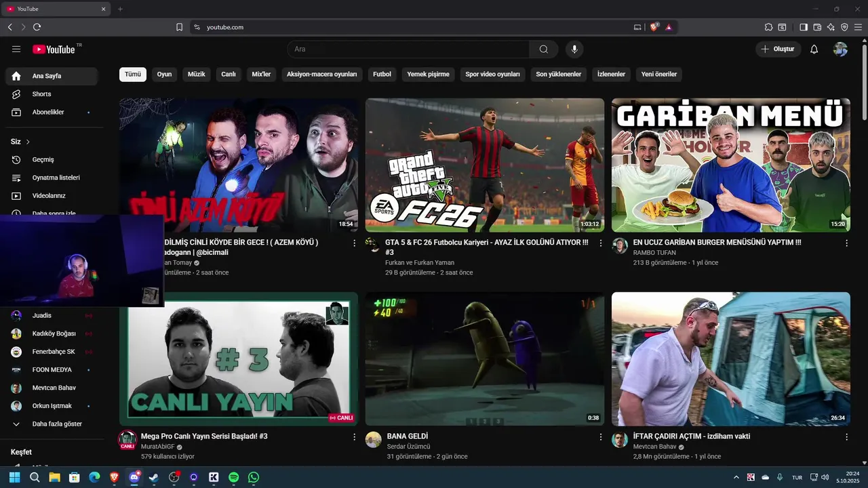Open the FOON MEDYA subscription channel
Viewport: 868px width, 488px height.
(52, 370)
